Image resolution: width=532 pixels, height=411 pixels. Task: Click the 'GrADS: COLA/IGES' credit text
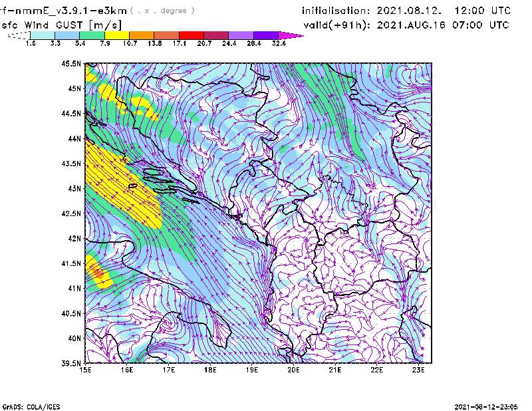[31, 407]
